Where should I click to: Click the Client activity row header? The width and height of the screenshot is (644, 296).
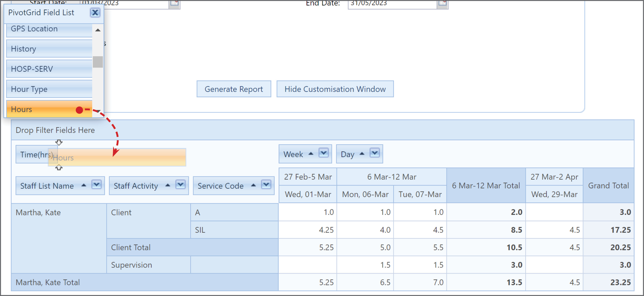tap(149, 221)
